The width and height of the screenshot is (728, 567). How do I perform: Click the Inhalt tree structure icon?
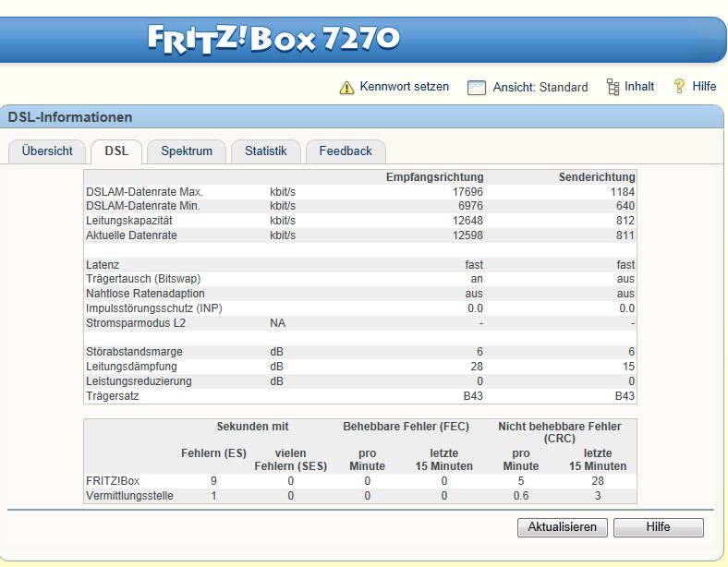click(x=613, y=87)
